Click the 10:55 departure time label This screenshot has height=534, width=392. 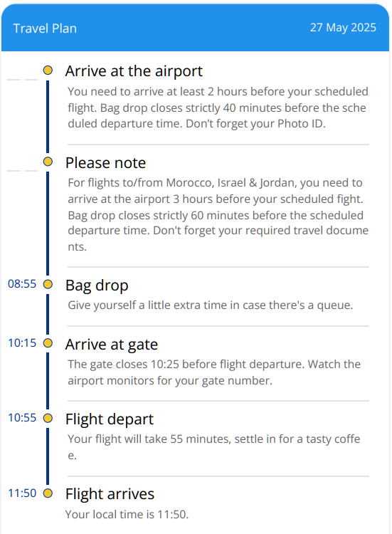click(22, 418)
